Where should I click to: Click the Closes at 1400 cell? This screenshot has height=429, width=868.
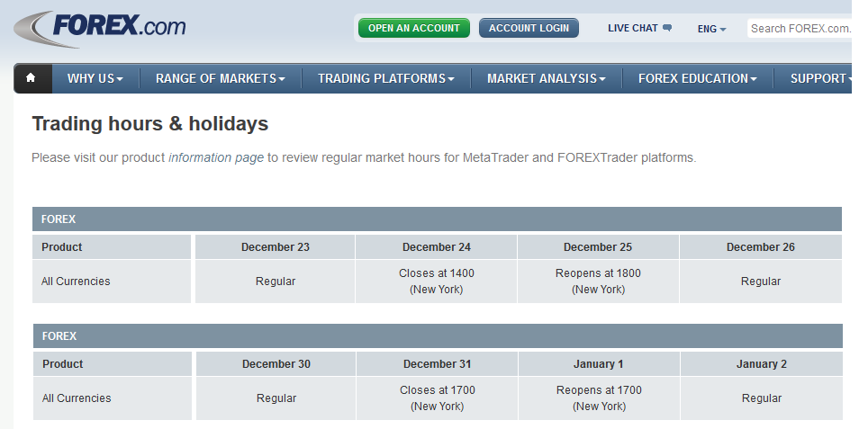point(436,282)
